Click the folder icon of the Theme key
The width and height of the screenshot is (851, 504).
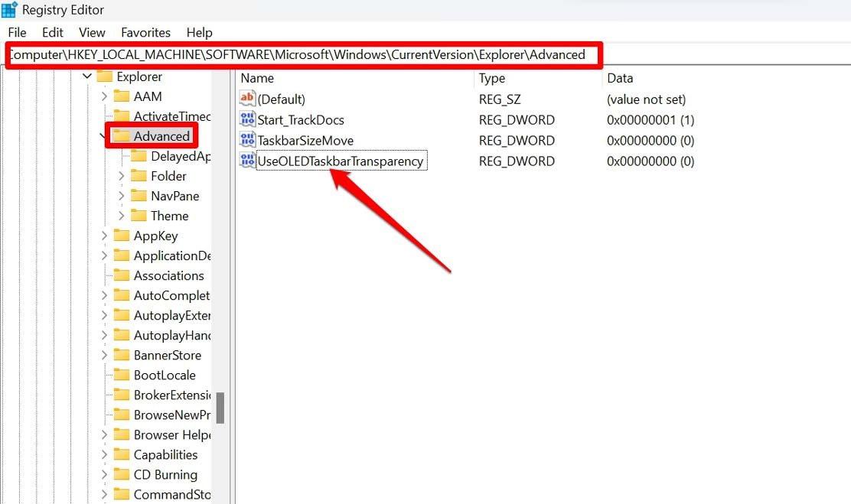[139, 216]
